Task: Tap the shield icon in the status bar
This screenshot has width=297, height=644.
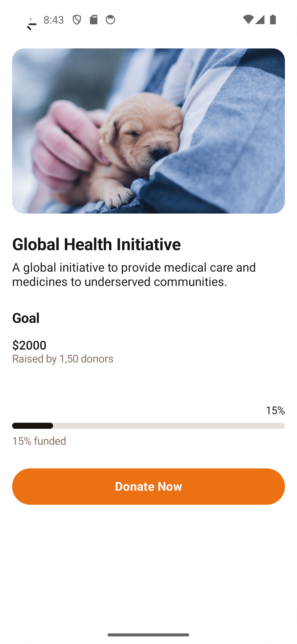Action: pos(77,20)
